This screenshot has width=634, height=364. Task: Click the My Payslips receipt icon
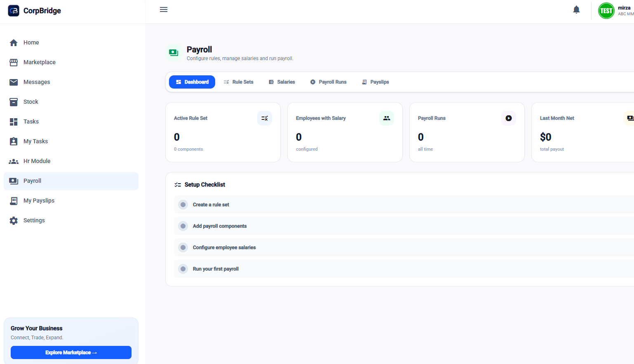pos(14,201)
